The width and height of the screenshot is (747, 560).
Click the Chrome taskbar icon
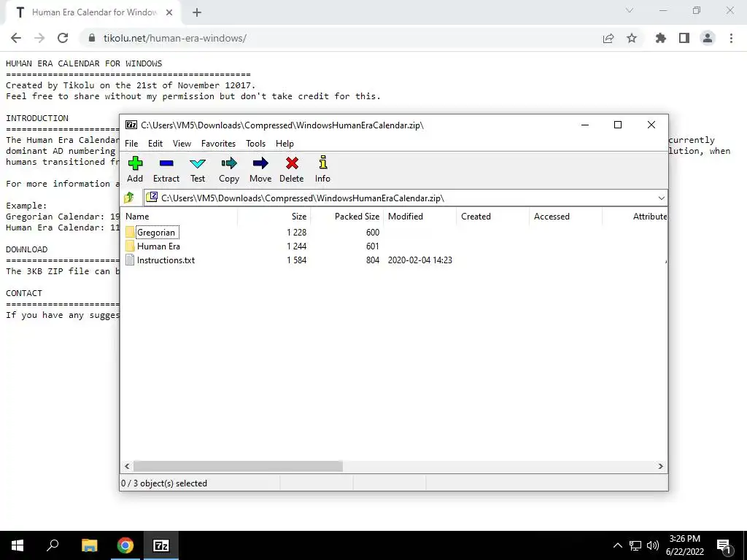coord(125,545)
